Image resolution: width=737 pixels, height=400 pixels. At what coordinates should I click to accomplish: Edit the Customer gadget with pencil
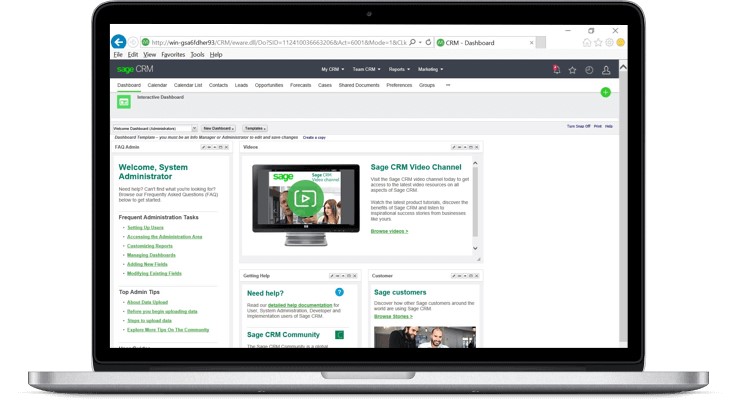click(x=454, y=276)
